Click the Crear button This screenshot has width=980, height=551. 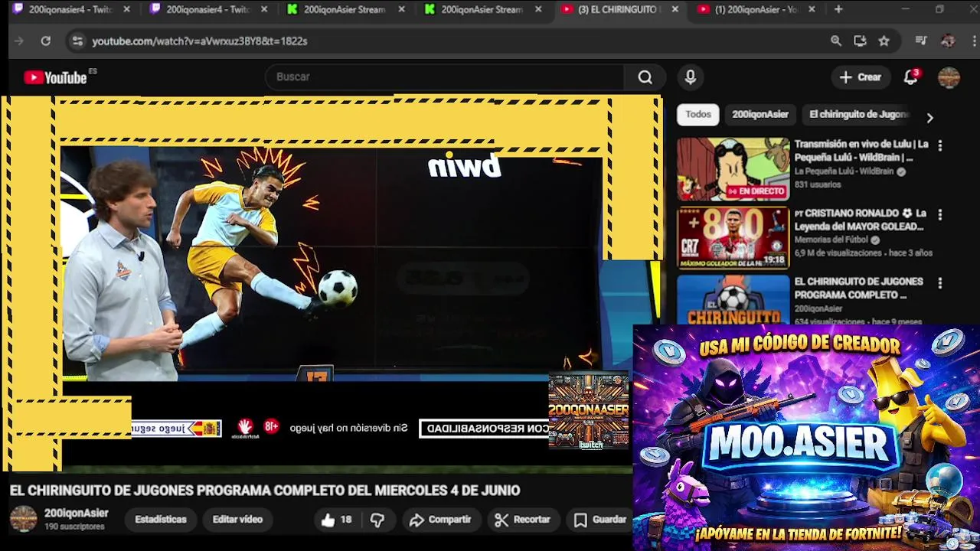(861, 77)
